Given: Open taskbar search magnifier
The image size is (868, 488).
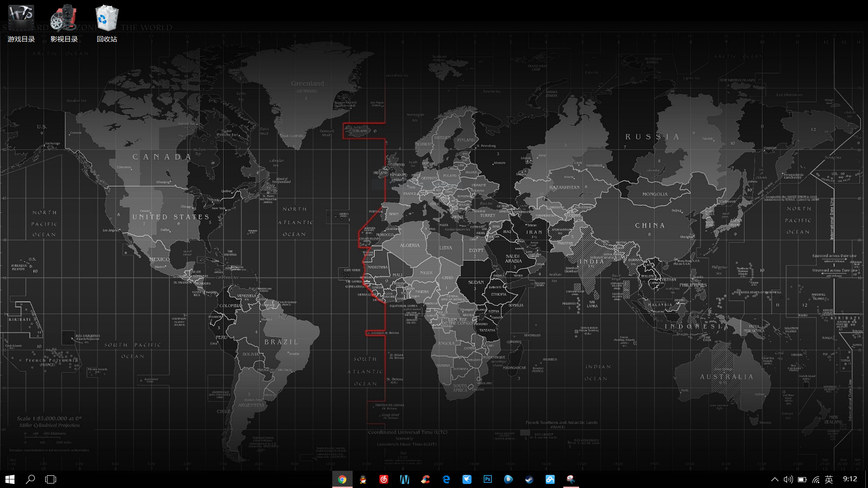Looking at the screenshot, I should click(30, 479).
